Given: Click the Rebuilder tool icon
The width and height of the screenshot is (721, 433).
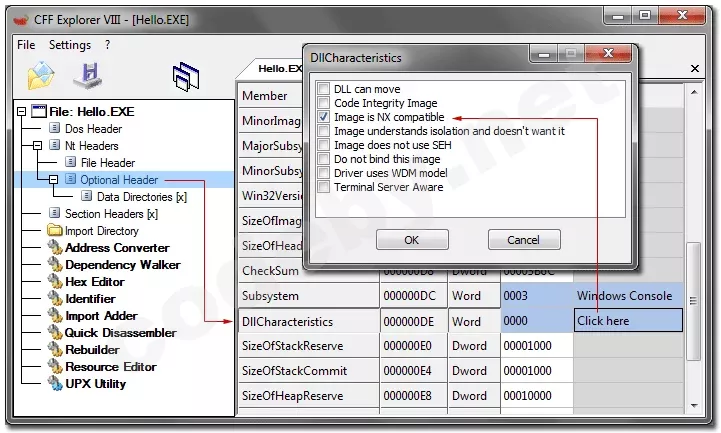Looking at the screenshot, I should coord(55,349).
